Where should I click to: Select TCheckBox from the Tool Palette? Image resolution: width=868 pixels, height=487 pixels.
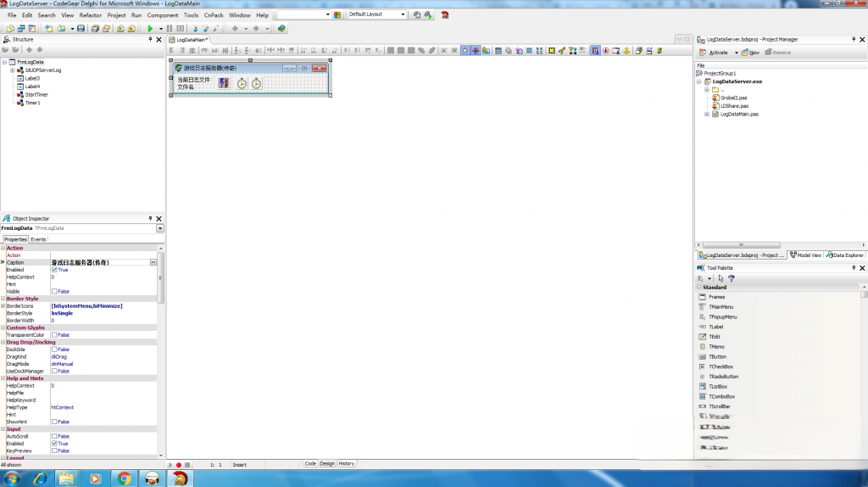pyautogui.click(x=721, y=367)
